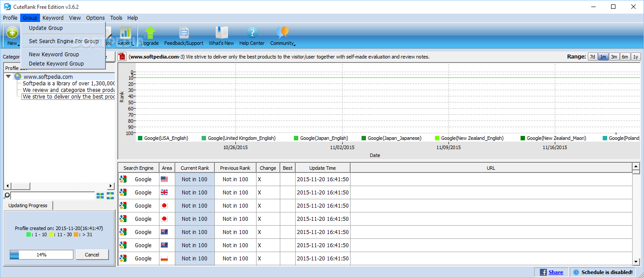Choose Set Search Engine For Group
644x278 pixels.
(63, 41)
